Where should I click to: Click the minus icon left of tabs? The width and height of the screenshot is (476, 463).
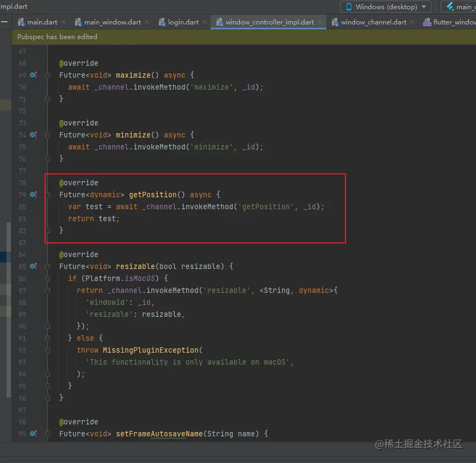coord(4,22)
